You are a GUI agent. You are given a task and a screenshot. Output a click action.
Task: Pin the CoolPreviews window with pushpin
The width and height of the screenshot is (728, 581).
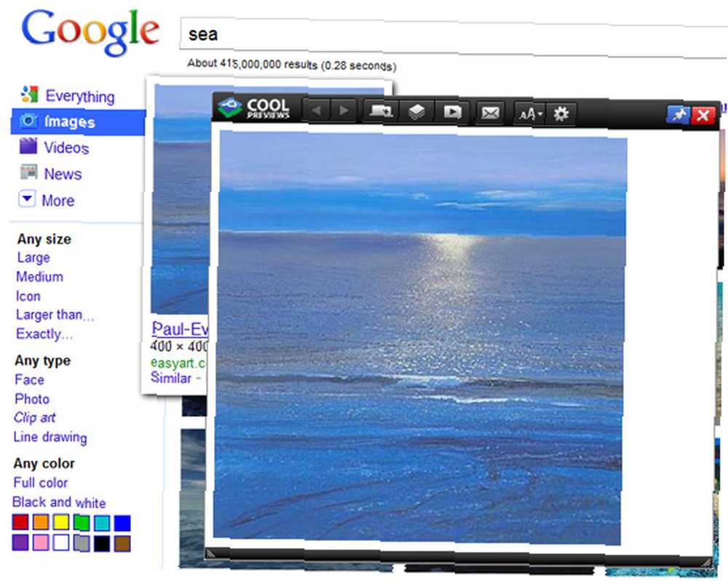point(678,114)
